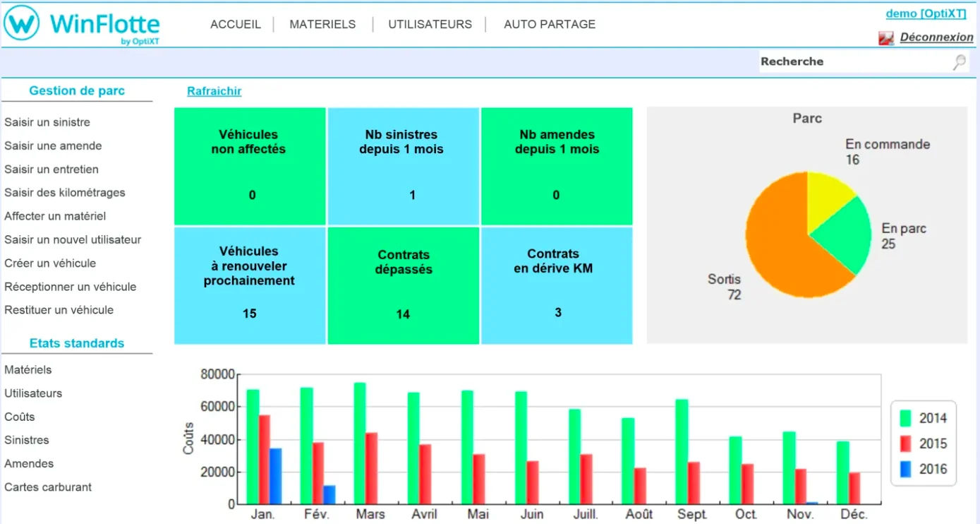Click the Gestion de parc heading

[x=77, y=90]
